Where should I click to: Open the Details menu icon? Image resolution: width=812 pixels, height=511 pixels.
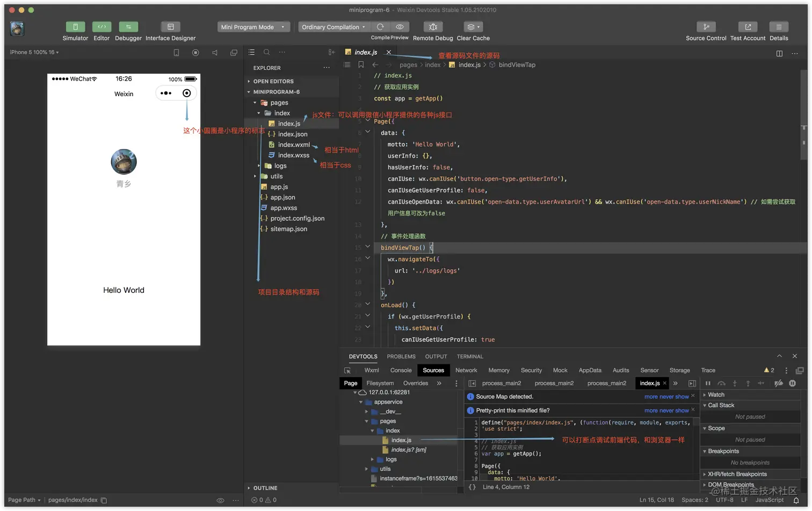[x=779, y=27]
